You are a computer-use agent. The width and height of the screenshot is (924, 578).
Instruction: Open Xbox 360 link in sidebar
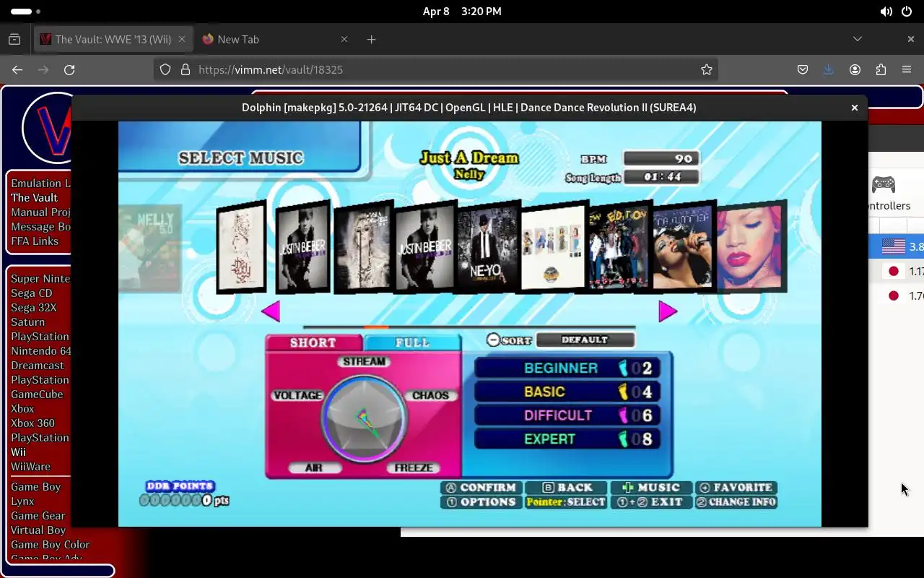[x=32, y=423]
